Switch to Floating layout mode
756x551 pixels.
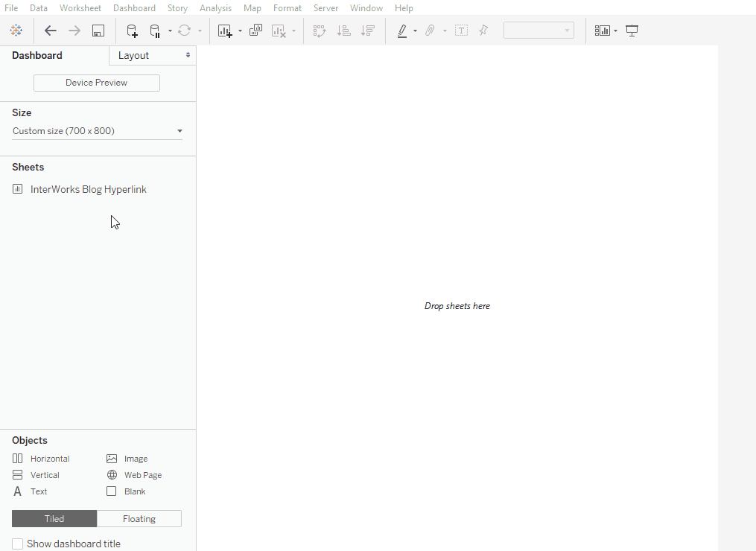point(139,519)
